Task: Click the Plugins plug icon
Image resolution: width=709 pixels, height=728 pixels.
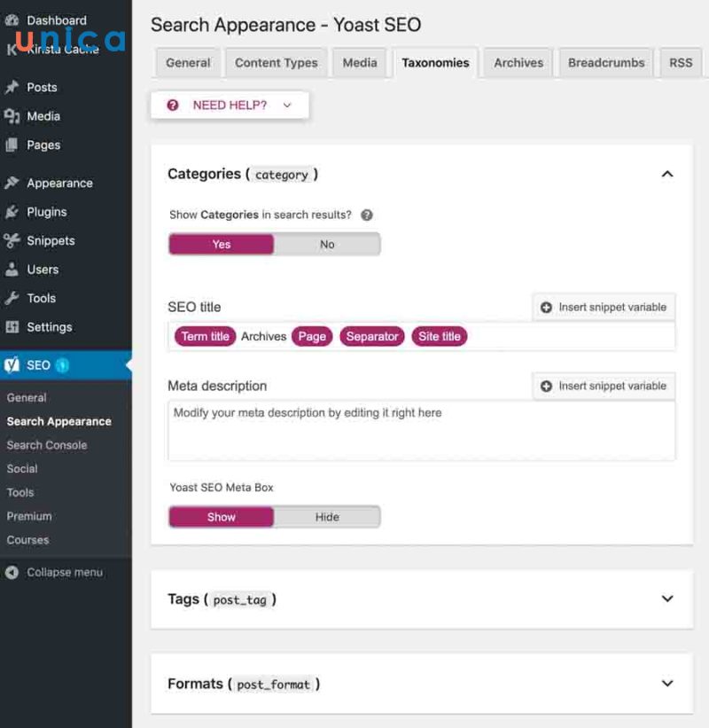Action: pos(12,212)
